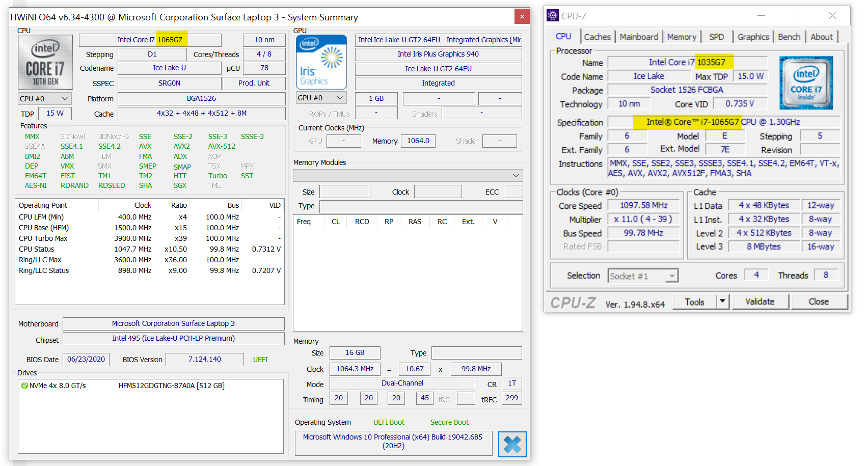Image resolution: width=868 pixels, height=466 pixels.
Task: Click the Core VID 0.735 V value
Action: tap(740, 104)
